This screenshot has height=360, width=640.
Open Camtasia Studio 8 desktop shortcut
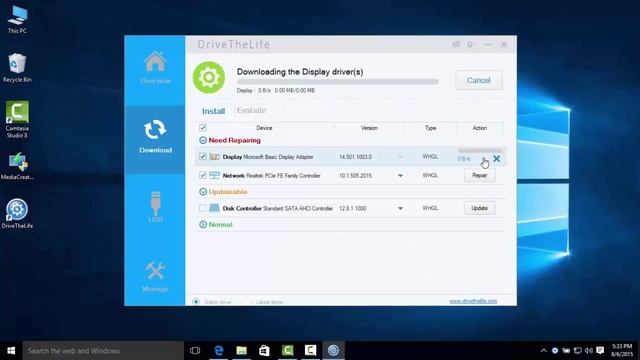click(17, 119)
